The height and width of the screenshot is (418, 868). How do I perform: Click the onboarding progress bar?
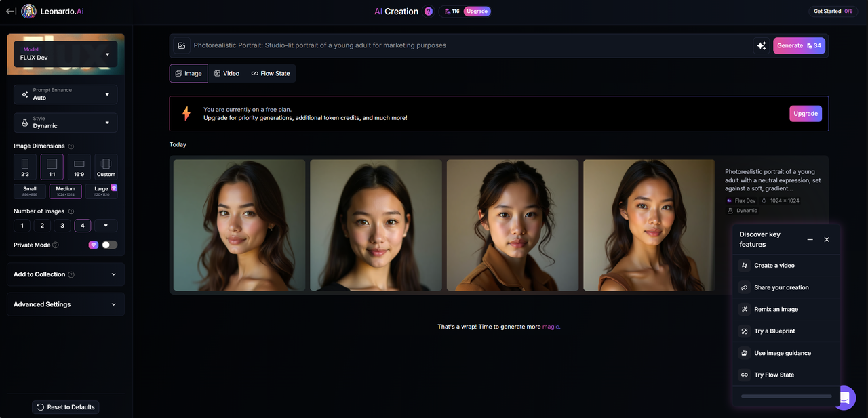pos(786,396)
